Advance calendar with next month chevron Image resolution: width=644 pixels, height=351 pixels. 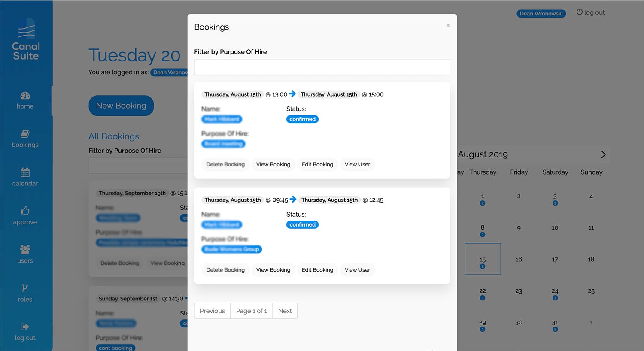pos(603,154)
